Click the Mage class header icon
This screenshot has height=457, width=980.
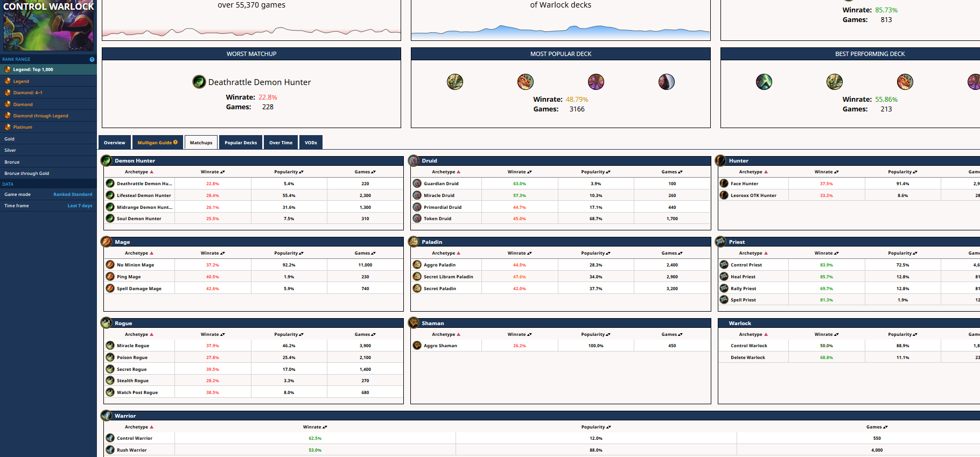pyautogui.click(x=107, y=242)
